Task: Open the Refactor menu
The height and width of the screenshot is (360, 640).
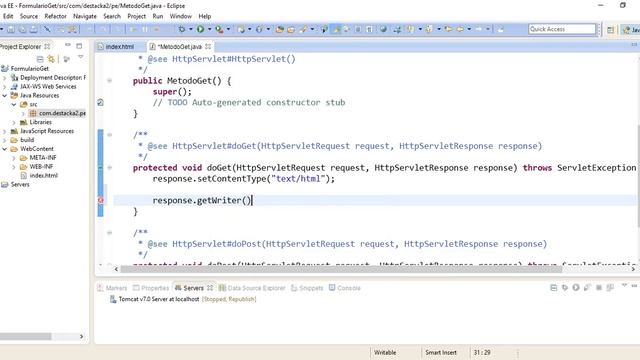Action: (x=56, y=16)
